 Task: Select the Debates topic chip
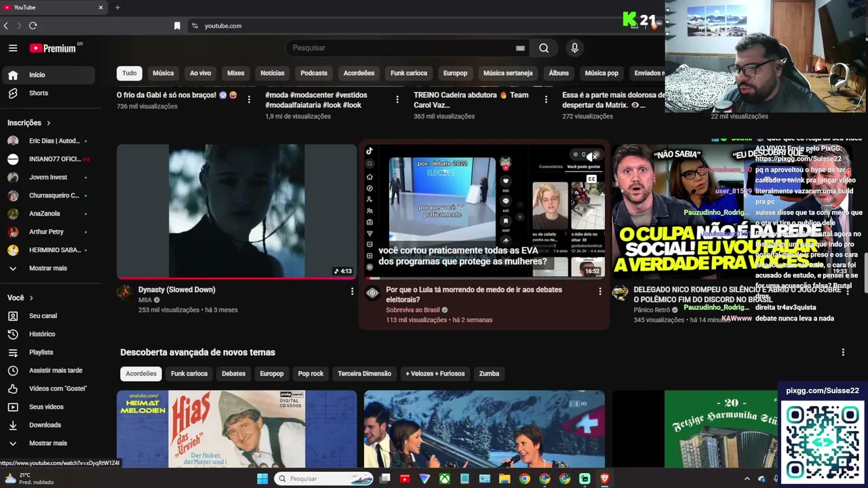(x=233, y=373)
